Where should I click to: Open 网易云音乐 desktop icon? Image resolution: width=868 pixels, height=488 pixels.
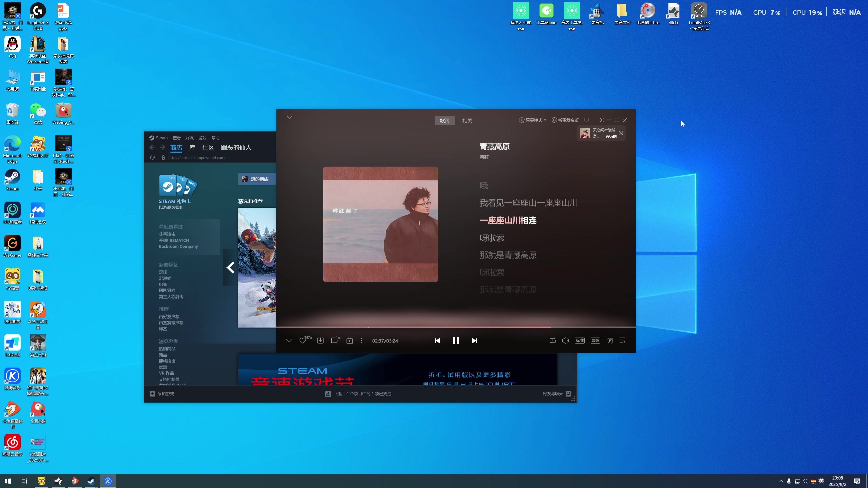(13, 446)
